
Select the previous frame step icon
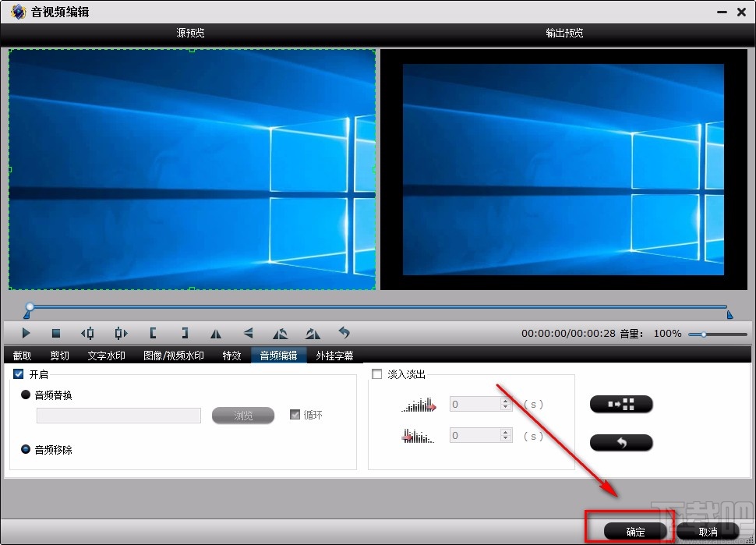(x=87, y=333)
